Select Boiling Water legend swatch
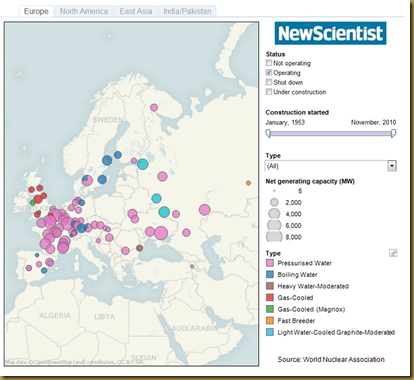This screenshot has width=414, height=380. [270, 274]
